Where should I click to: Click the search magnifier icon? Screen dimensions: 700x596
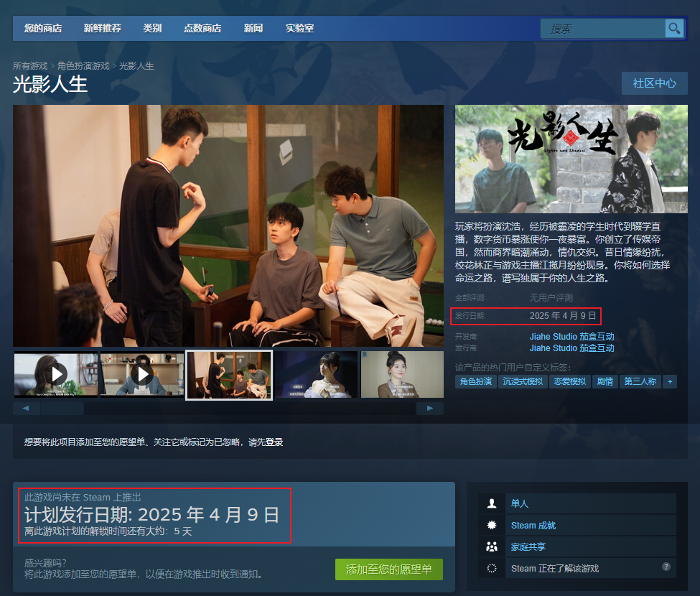click(x=674, y=29)
